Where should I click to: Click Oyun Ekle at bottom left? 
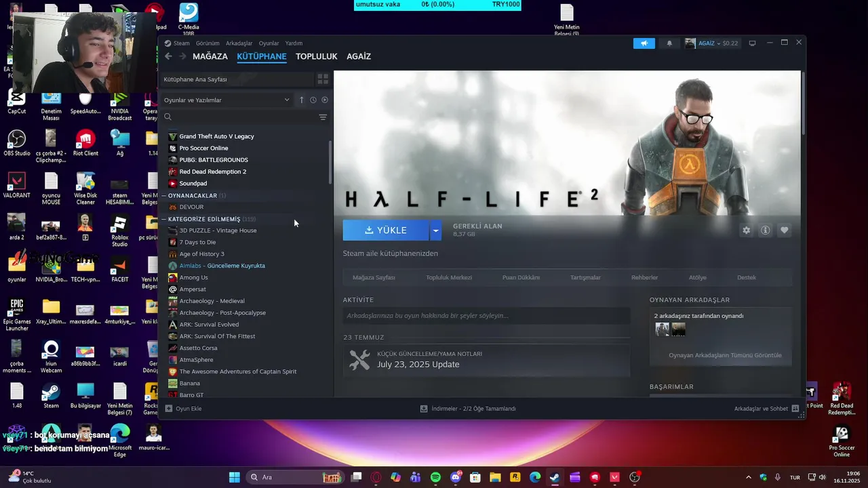pyautogui.click(x=183, y=409)
